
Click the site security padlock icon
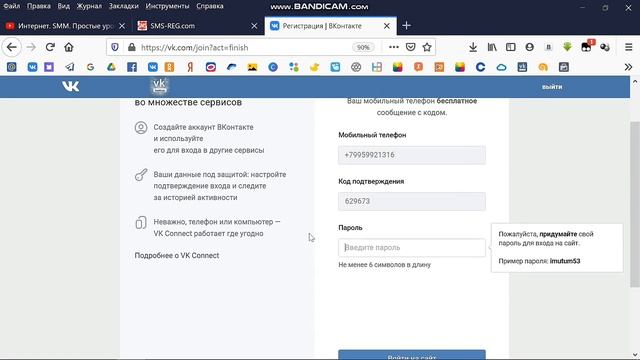(x=131, y=47)
